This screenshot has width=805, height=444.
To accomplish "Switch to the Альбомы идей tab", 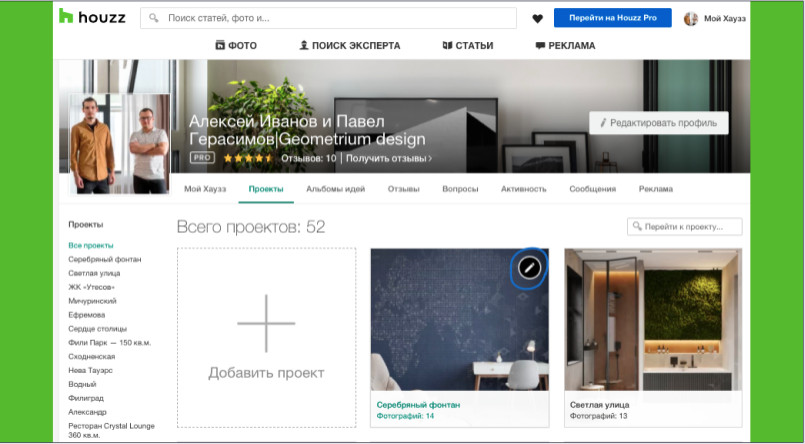I will tap(335, 188).
